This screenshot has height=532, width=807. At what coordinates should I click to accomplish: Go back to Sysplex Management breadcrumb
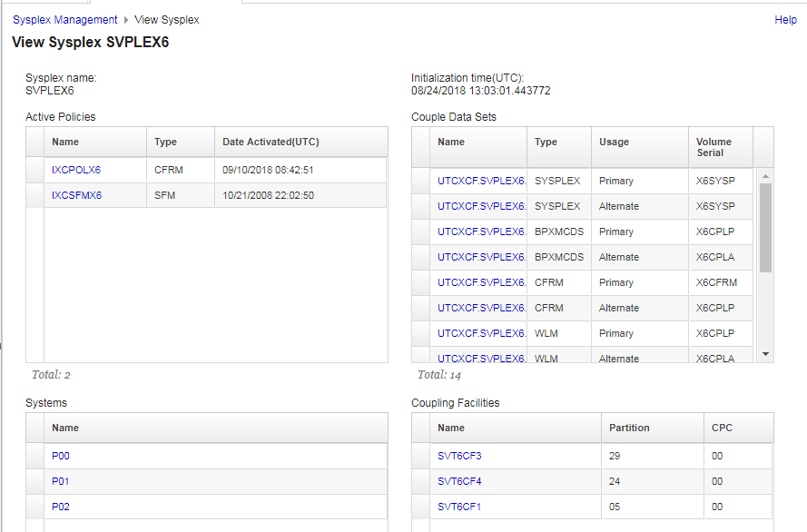64,19
